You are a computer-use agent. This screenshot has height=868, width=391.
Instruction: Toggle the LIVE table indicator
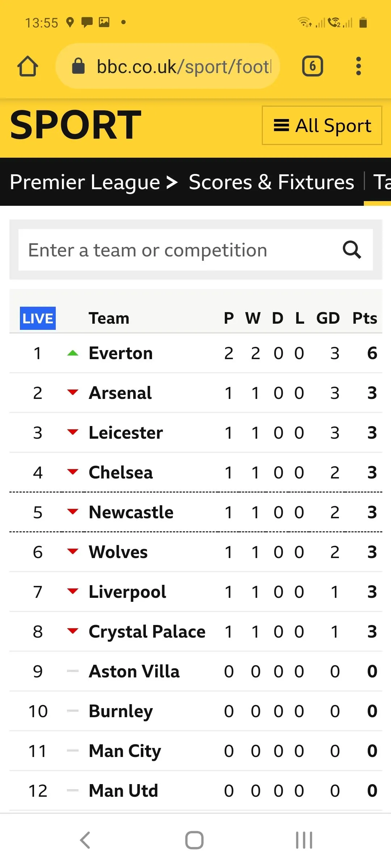[38, 318]
